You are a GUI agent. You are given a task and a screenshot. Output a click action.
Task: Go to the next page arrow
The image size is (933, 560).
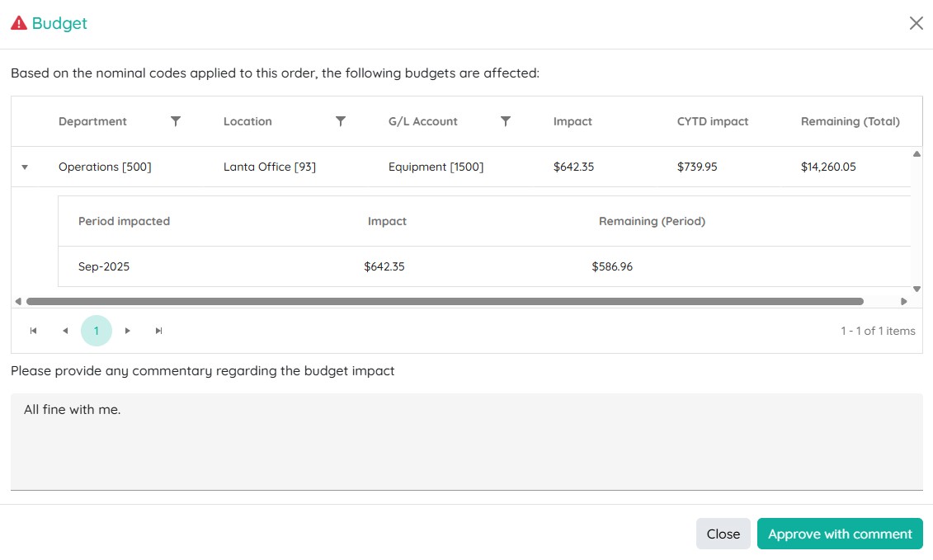coord(128,331)
